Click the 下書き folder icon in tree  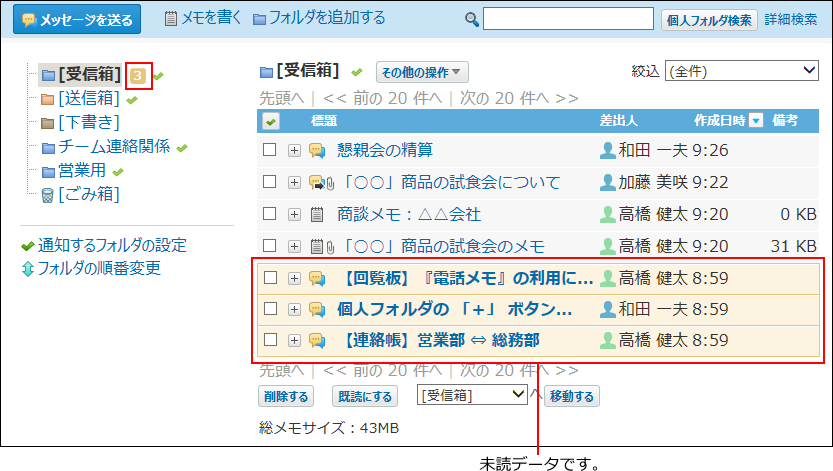(48, 123)
